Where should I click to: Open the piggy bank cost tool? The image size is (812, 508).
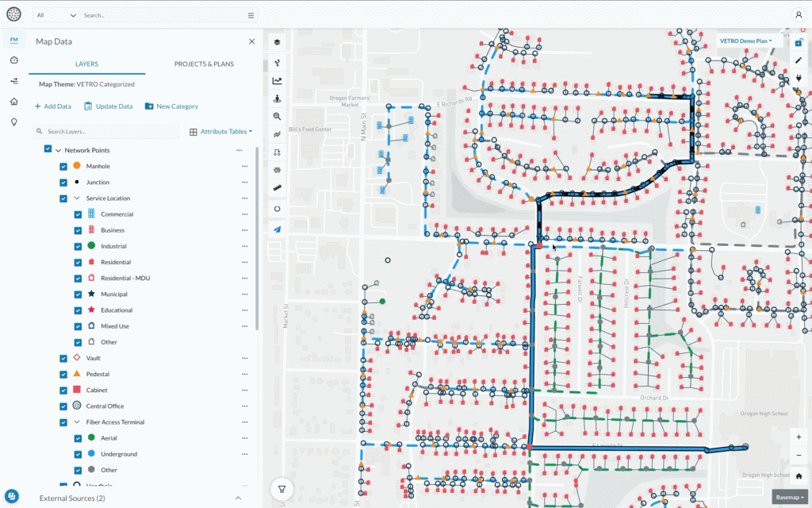coord(277,170)
